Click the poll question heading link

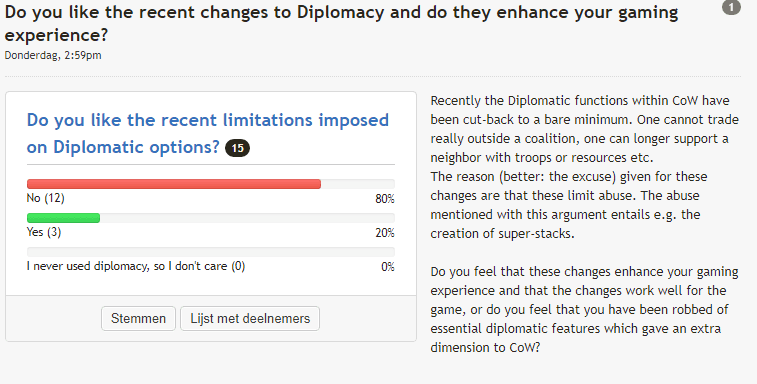click(208, 133)
